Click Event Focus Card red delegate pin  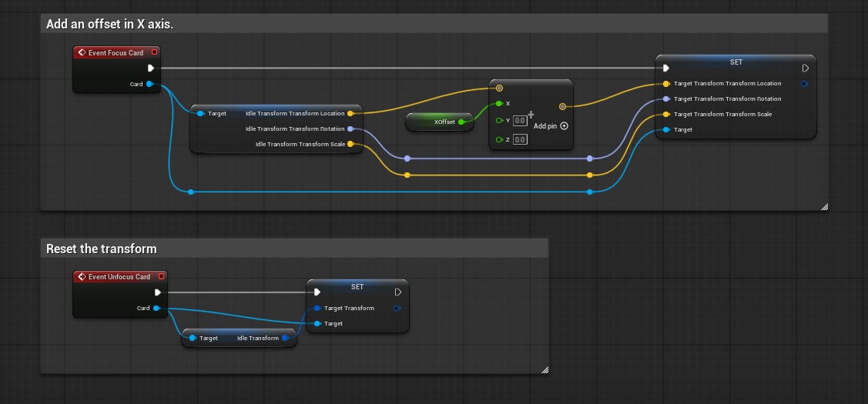[155, 52]
